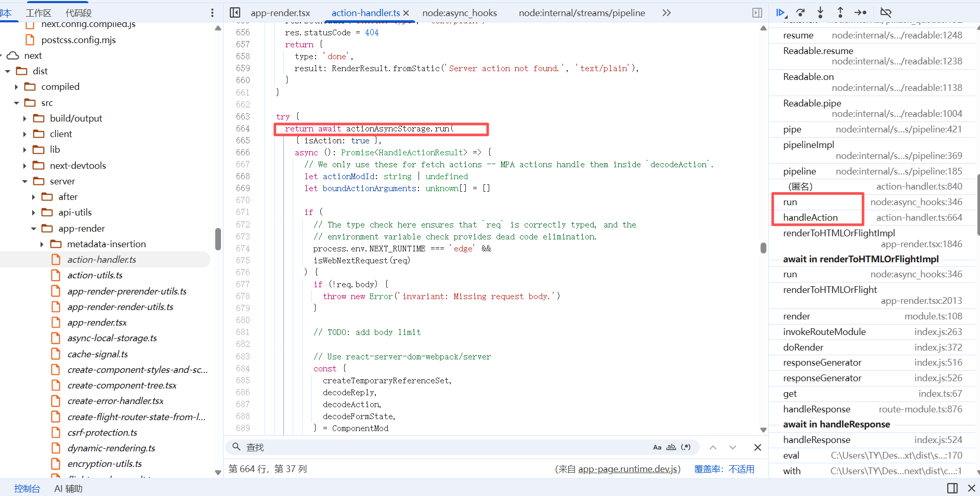This screenshot has width=980, height=496.
Task: Click the Step over next function call icon
Action: point(801,12)
